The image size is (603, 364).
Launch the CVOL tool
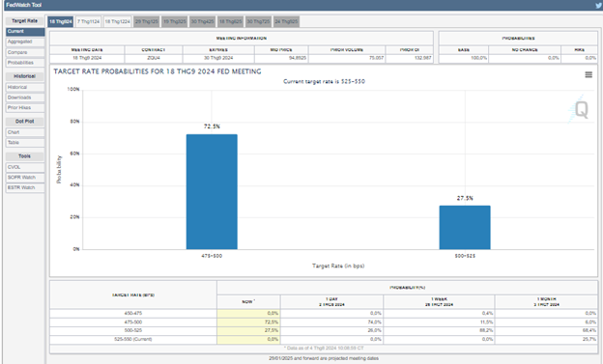tap(25, 167)
